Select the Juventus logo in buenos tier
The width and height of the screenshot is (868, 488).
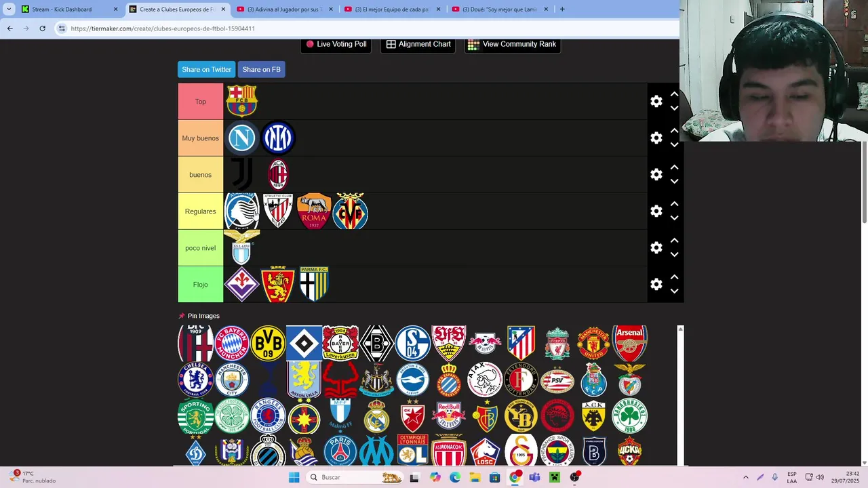241,174
